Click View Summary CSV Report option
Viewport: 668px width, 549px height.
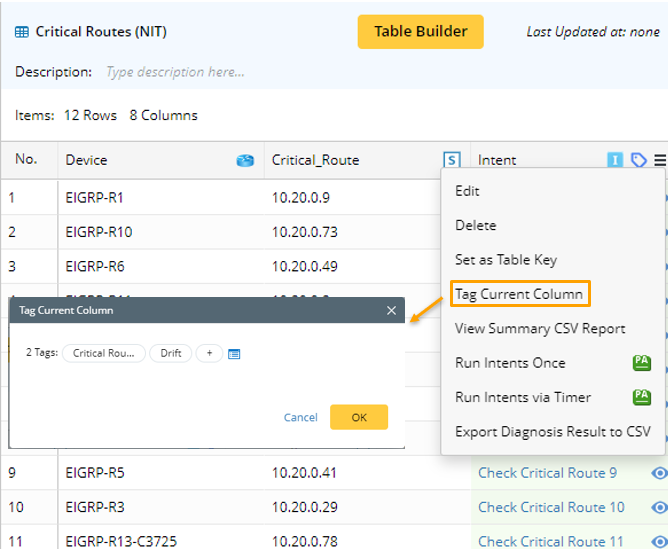click(x=540, y=328)
